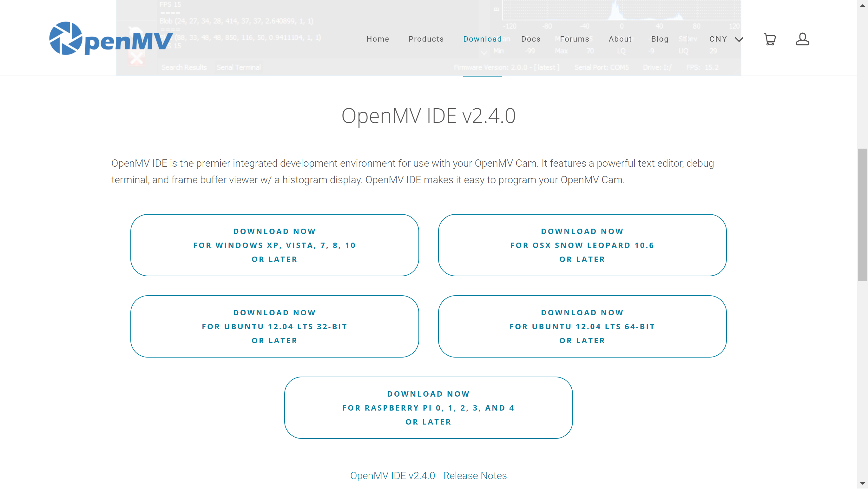Click the OpenMV logo
Image resolution: width=868 pixels, height=489 pixels.
point(110,39)
